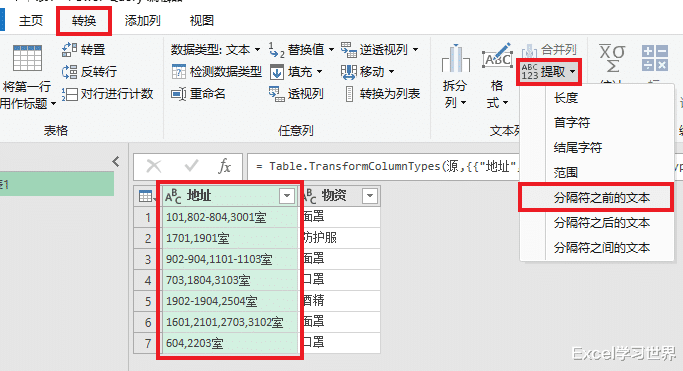Click the cell 1601,2101,2703,3102室
The width and height of the screenshot is (683, 371).
230,322
